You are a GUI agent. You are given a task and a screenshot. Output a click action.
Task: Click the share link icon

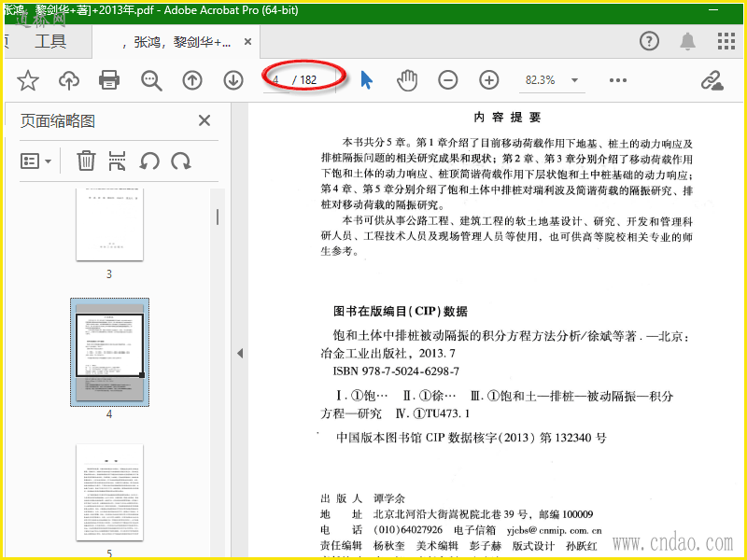[x=712, y=80]
